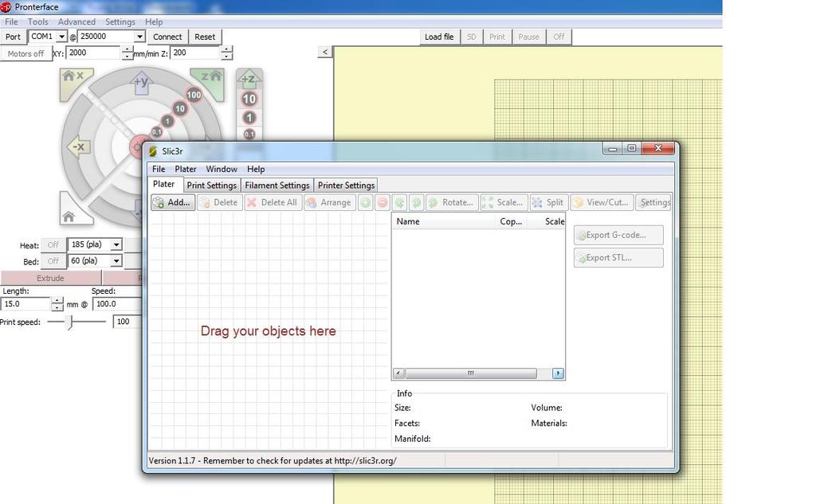
Task: Open Heat temperature 185 (pla) dropdown
Action: [x=116, y=244]
